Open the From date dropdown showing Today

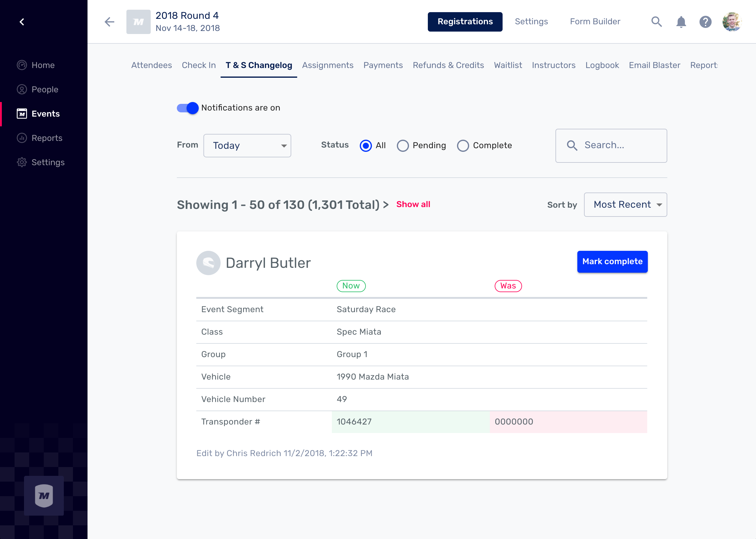point(247,146)
